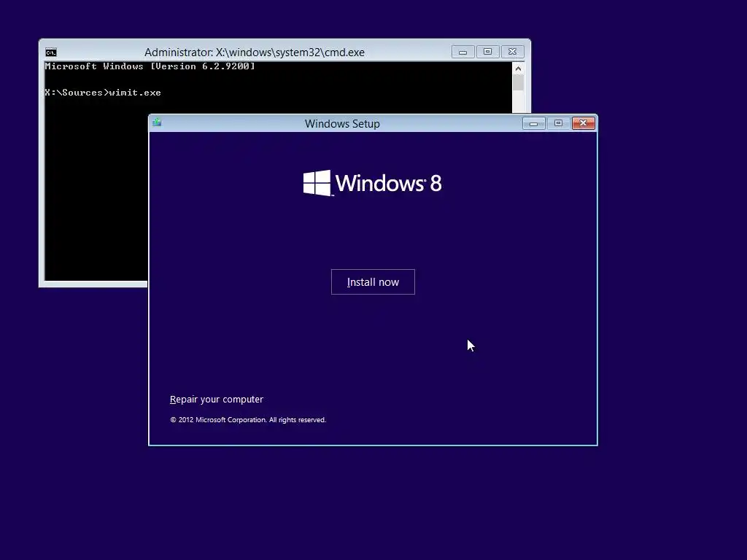Click the Windows Setup title bar icon
747x560 pixels.
157,122
